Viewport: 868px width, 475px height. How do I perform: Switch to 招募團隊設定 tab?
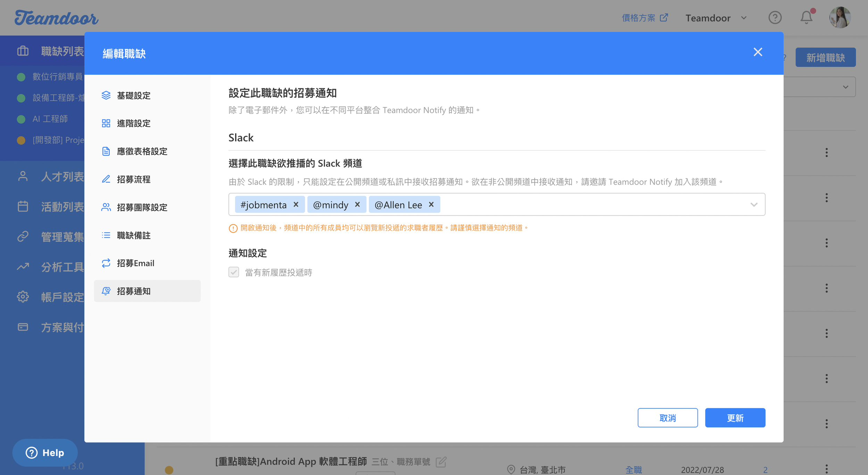[142, 207]
